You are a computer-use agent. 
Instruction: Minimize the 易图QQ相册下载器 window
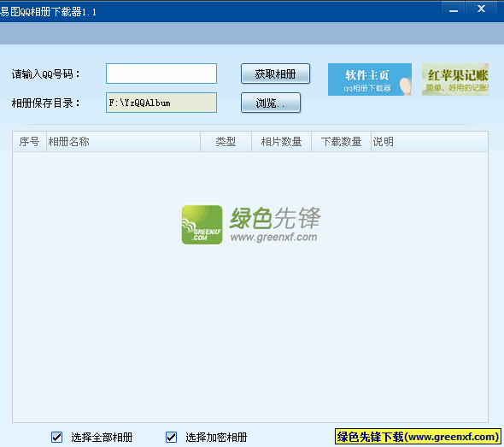coord(454,9)
